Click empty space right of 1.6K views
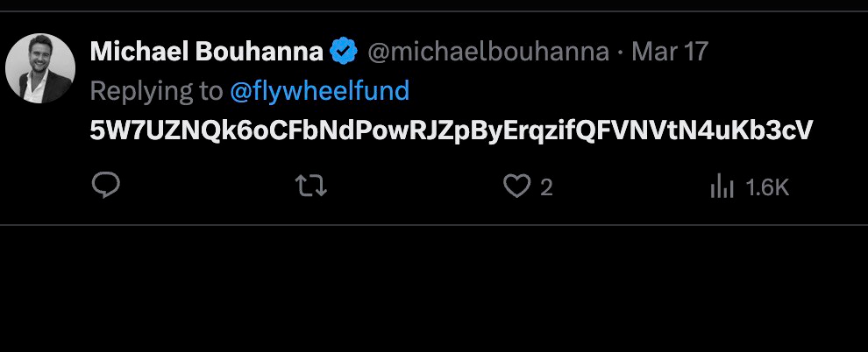This screenshot has height=352, width=868. (829, 187)
